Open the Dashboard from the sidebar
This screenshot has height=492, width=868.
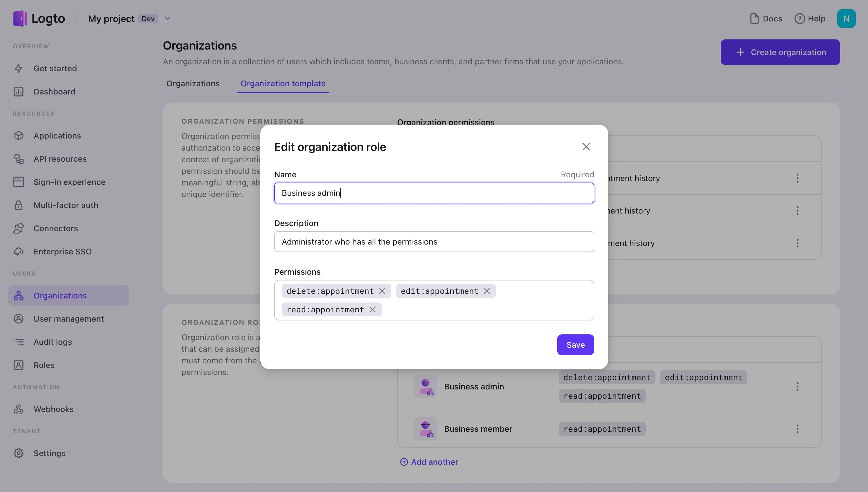(54, 91)
